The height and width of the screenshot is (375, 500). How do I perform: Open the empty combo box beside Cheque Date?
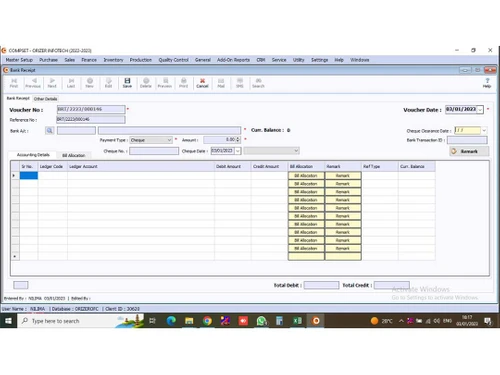point(271,151)
